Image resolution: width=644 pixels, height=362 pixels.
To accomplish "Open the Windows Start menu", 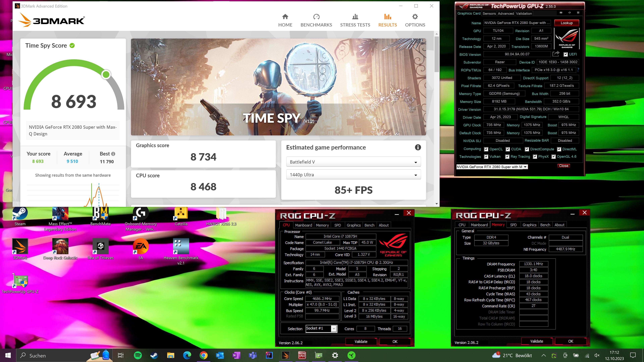I will point(8,355).
